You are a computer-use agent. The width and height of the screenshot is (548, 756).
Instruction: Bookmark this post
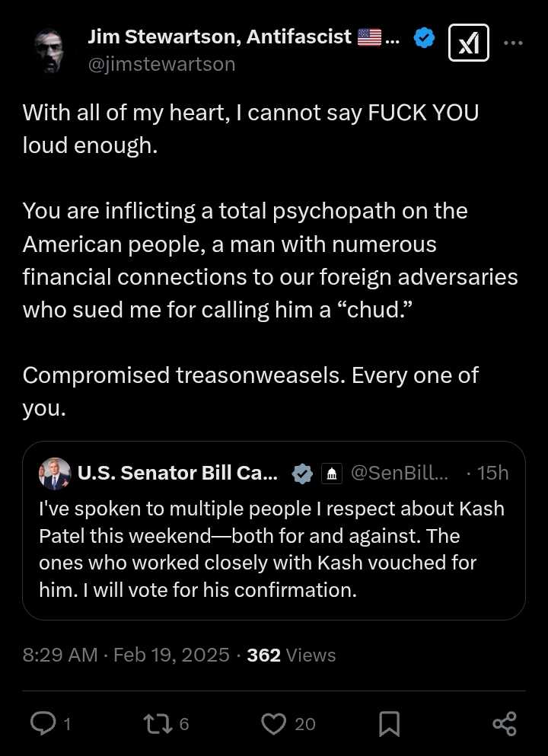click(389, 724)
